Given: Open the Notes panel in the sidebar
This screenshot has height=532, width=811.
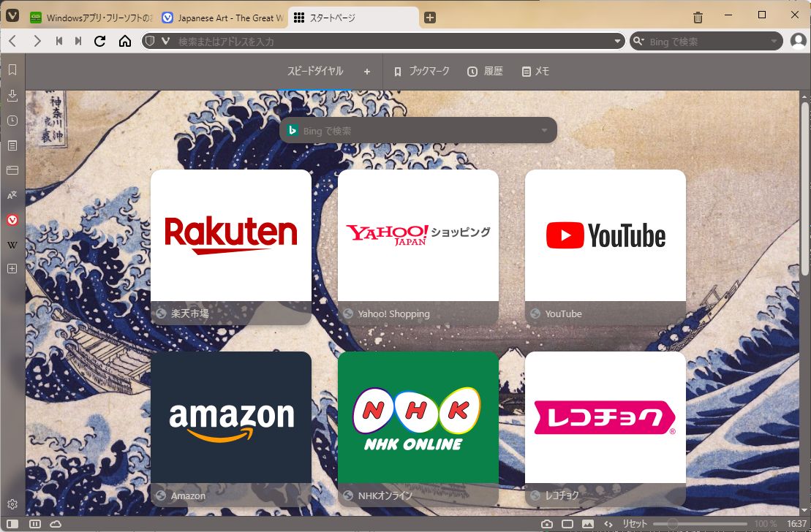Looking at the screenshot, I should tap(11, 145).
